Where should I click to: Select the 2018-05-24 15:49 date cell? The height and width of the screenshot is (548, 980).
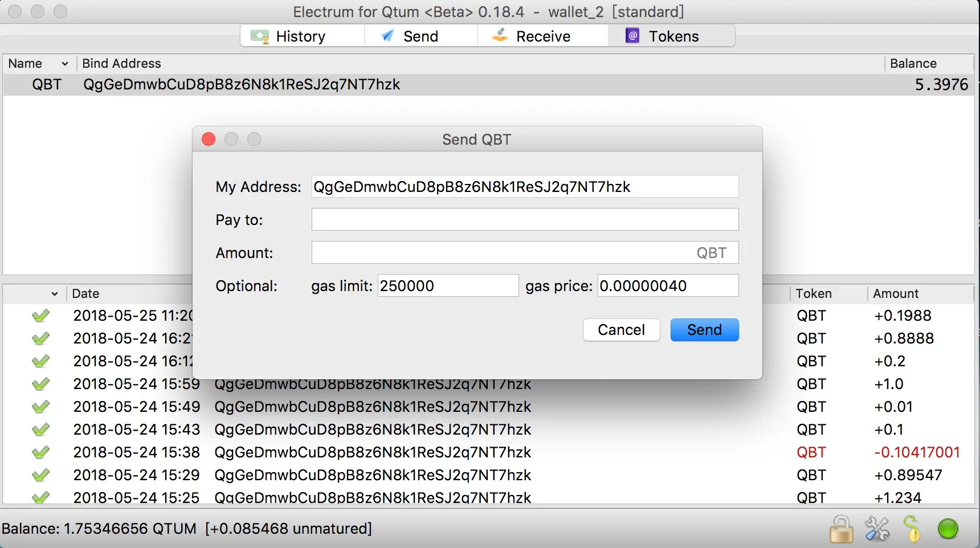[x=137, y=407]
